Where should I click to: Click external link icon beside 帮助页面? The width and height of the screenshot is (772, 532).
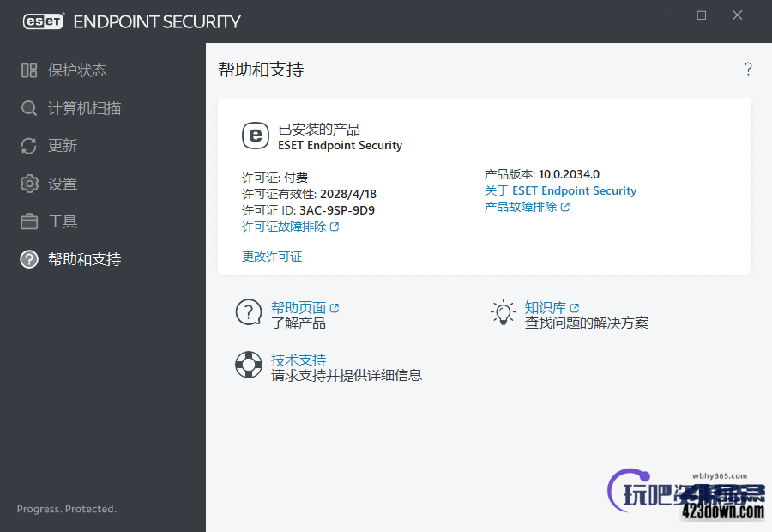335,308
